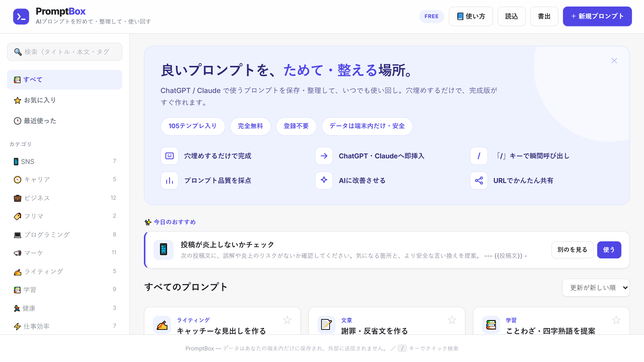Click the プログラミング laptop icon
The width and height of the screenshot is (644, 362).
(x=17, y=235)
